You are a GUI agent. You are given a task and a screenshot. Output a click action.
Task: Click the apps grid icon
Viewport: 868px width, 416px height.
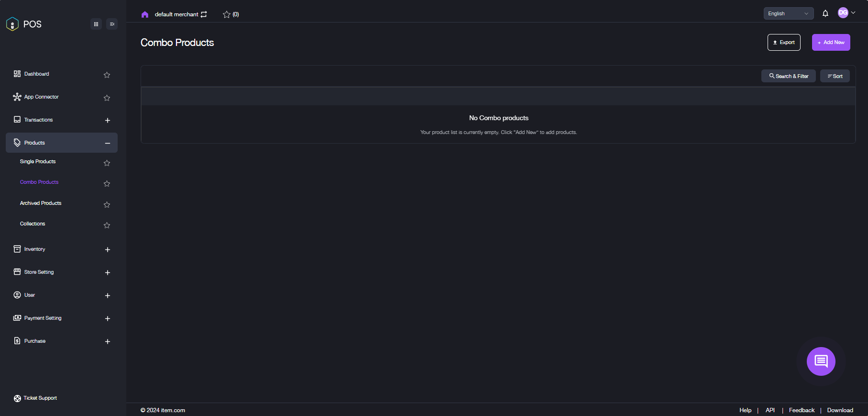tap(96, 24)
